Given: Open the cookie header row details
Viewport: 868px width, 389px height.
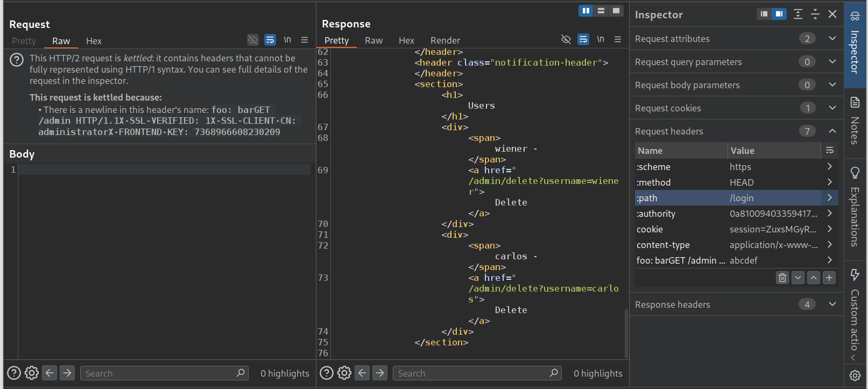Looking at the screenshot, I should (x=829, y=229).
